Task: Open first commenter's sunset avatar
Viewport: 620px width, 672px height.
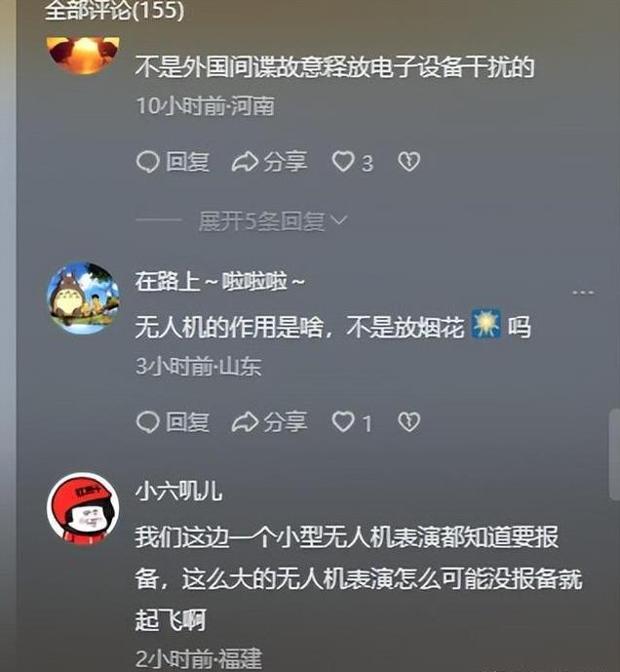Action: tap(83, 56)
